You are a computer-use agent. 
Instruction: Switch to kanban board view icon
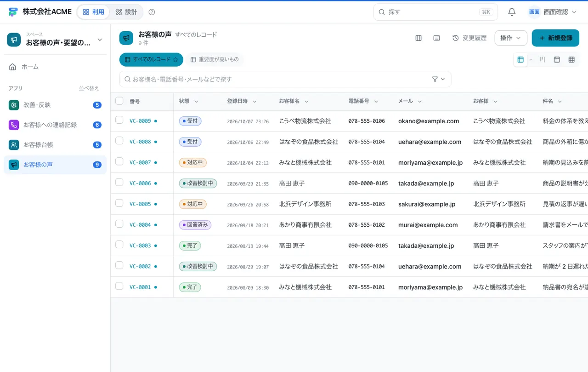[542, 60]
